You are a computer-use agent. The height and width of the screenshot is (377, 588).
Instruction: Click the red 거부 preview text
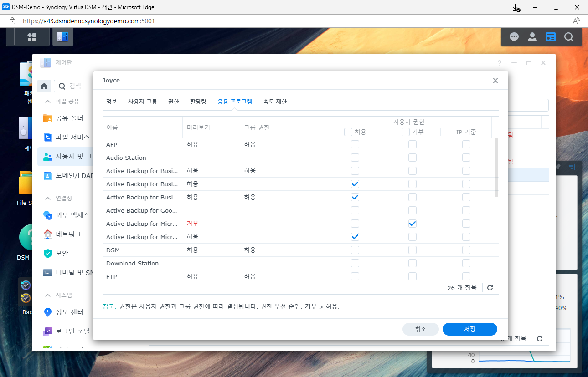coord(192,224)
